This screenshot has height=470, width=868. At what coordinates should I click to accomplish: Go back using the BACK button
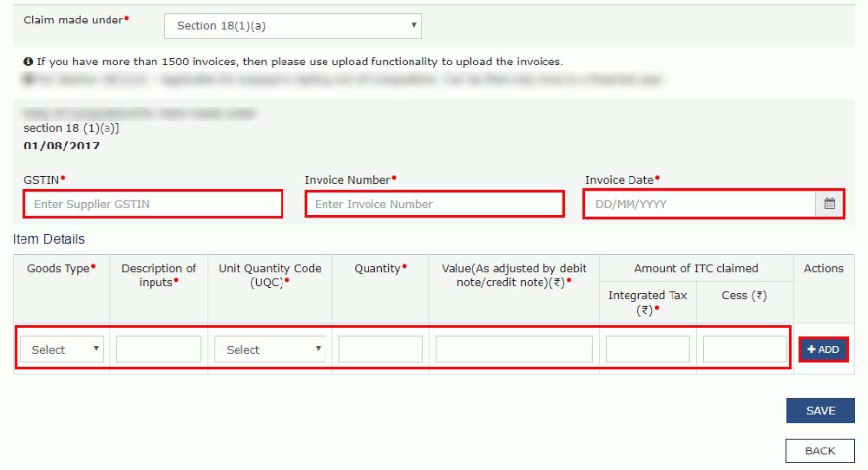(820, 451)
